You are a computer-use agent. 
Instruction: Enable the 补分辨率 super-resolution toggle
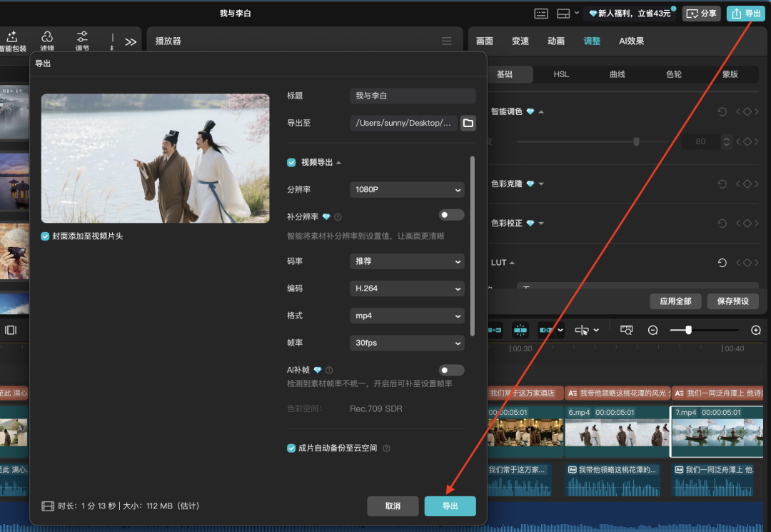point(451,215)
